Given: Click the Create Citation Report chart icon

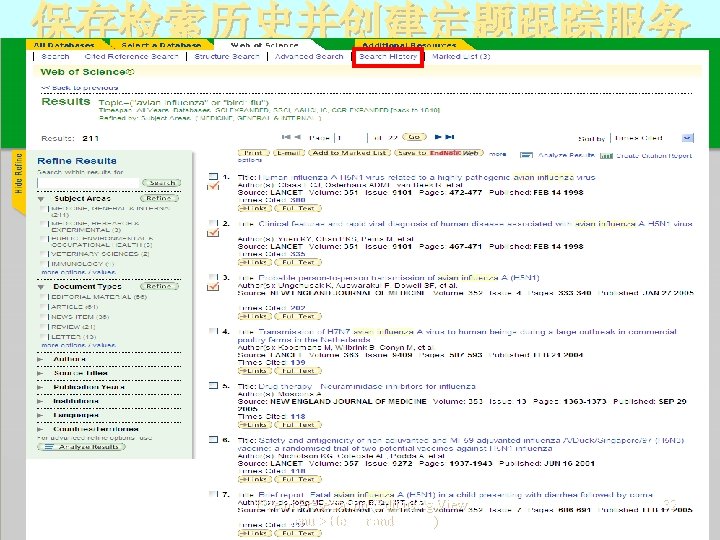Looking at the screenshot, I should 606,156.
